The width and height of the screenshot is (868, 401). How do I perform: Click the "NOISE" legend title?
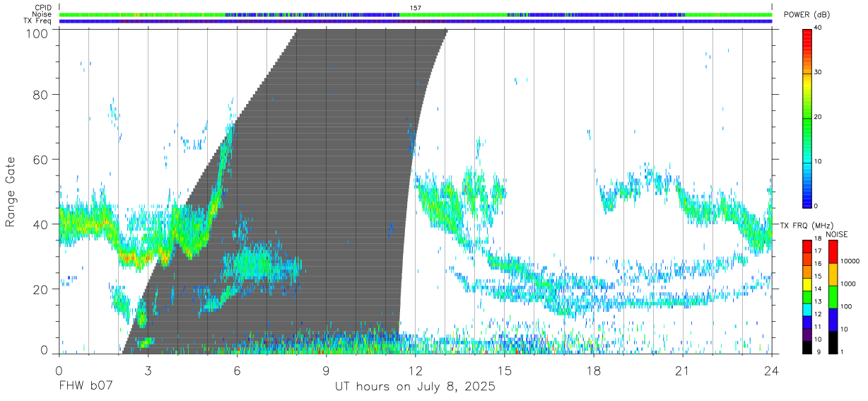click(836, 234)
